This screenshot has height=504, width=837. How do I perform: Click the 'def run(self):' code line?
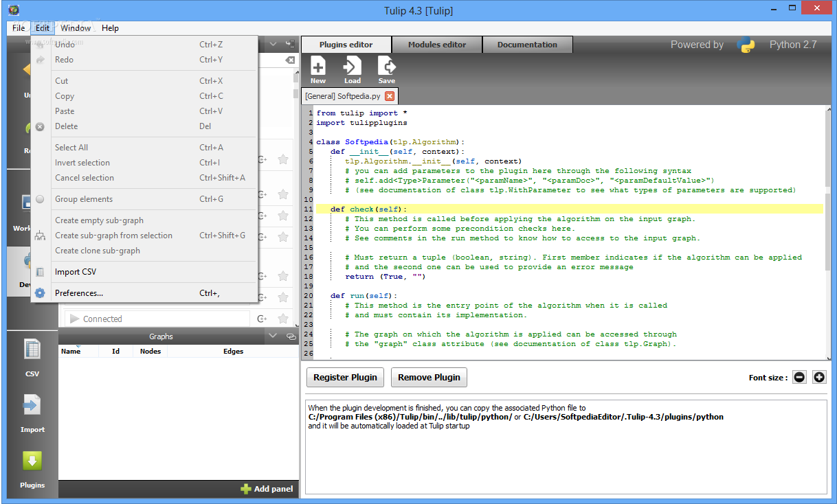pos(364,296)
